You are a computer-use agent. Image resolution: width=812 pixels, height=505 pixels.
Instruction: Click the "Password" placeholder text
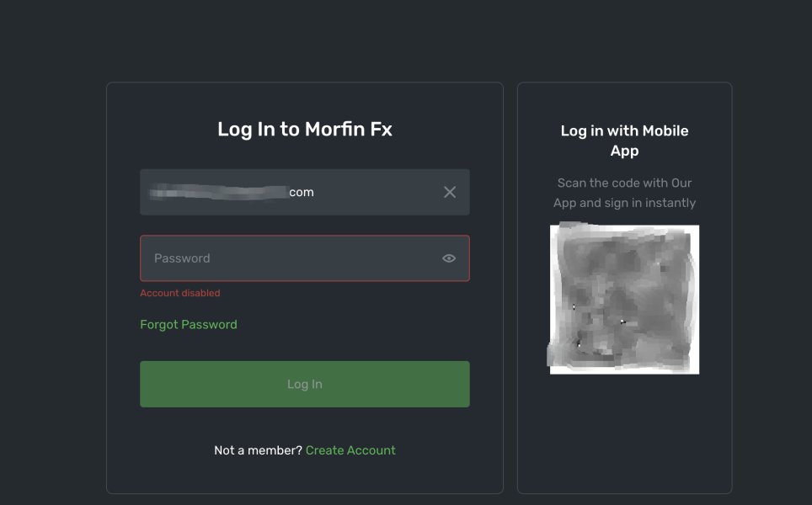point(182,258)
